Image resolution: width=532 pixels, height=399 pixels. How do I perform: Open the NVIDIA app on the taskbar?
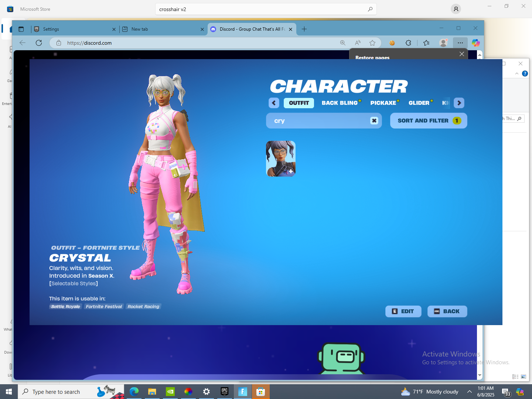pos(170,392)
